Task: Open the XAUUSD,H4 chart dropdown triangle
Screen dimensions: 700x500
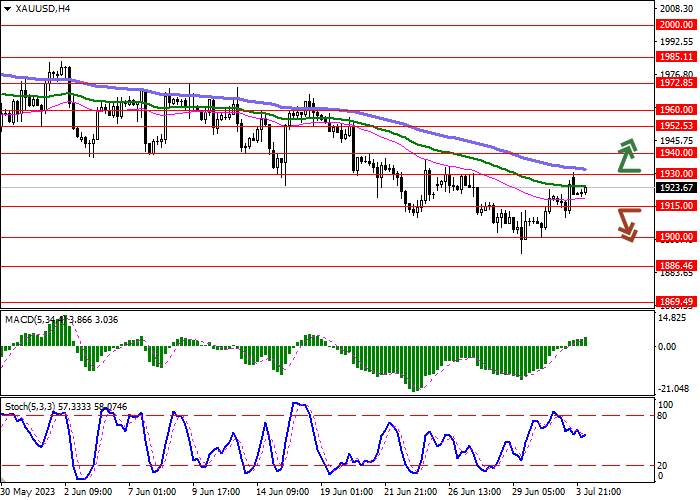Action: click(x=8, y=8)
